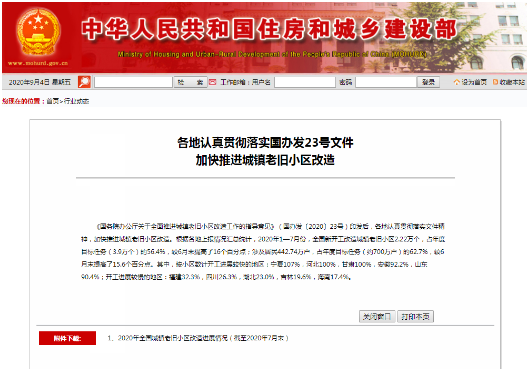Click the bookmark icon beside 收藏本站
The image size is (527, 369).
coord(495,82)
